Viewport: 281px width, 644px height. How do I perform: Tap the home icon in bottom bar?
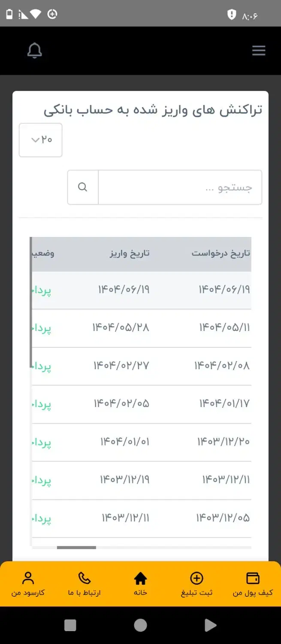tap(140, 578)
